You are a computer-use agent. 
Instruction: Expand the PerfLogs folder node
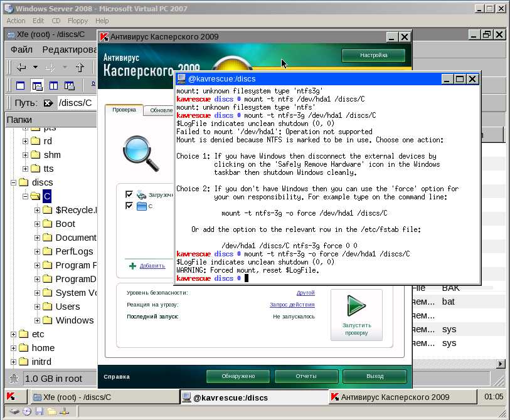(x=38, y=251)
